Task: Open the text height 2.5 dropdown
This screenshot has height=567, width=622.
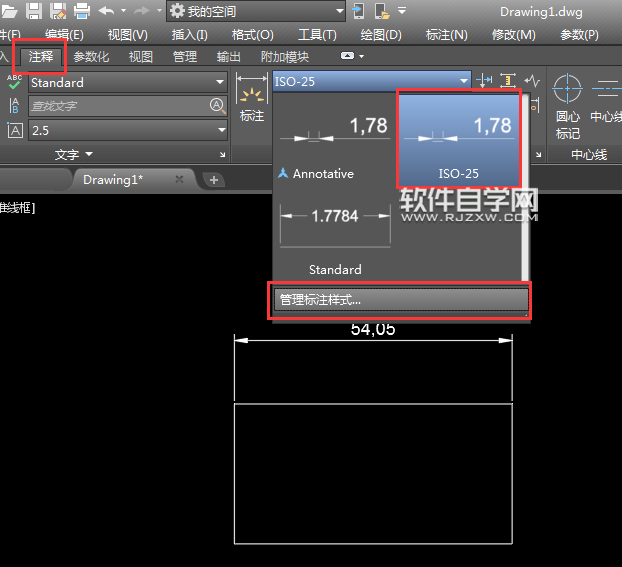Action: (x=128, y=130)
